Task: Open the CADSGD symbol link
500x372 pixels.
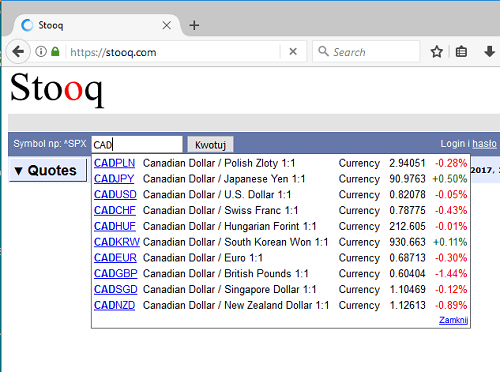Action: (x=116, y=289)
